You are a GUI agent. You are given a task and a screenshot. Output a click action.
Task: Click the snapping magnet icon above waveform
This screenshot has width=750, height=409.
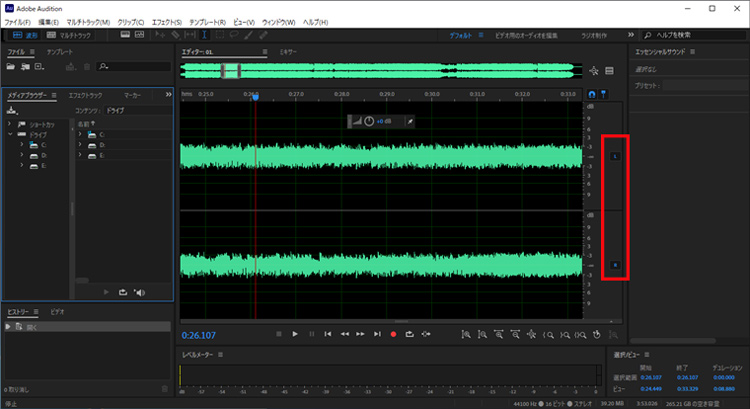(592, 94)
